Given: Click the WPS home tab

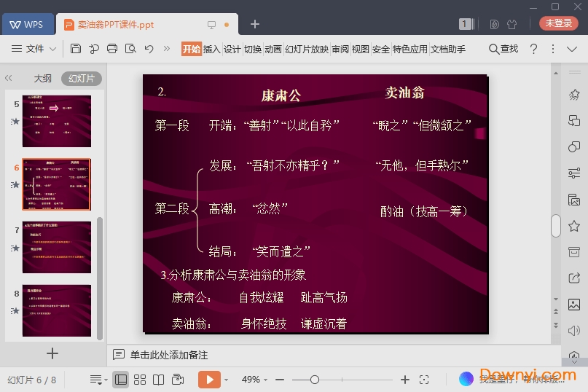Looking at the screenshot, I should click(27, 24).
